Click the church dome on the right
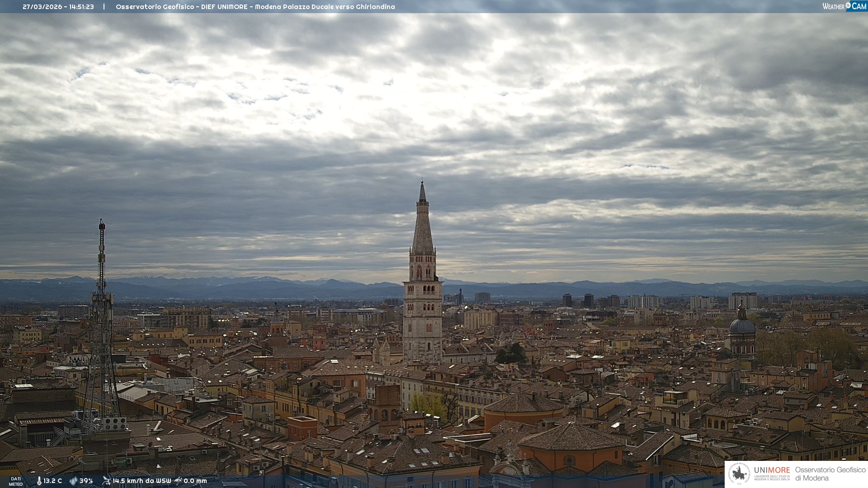 tap(742, 326)
